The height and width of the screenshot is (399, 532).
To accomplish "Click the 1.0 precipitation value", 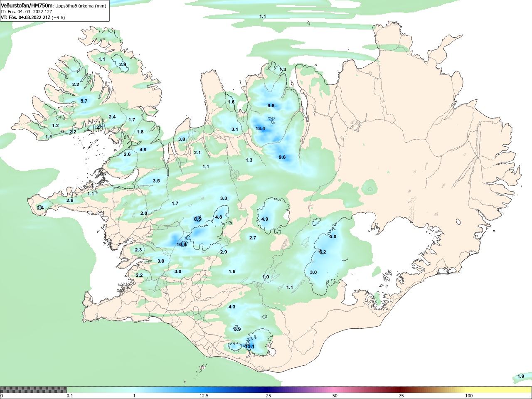I will pyautogui.click(x=266, y=277).
